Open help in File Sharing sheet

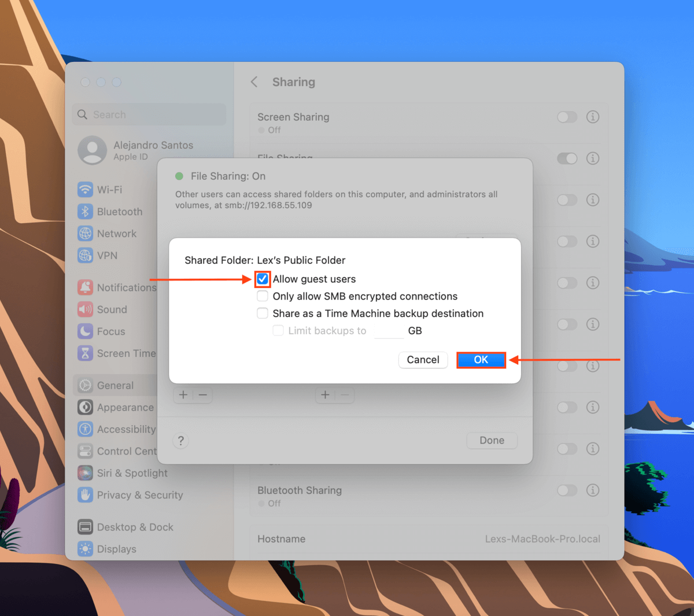181,441
